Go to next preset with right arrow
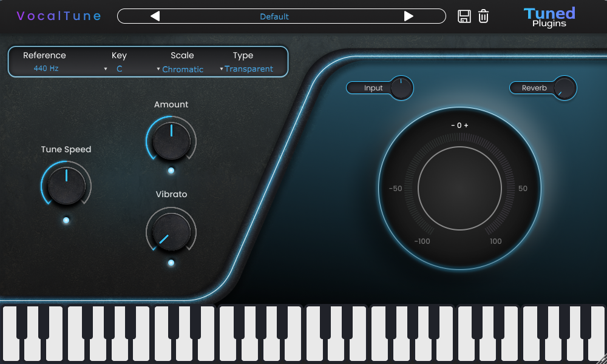The image size is (607, 364). [409, 16]
